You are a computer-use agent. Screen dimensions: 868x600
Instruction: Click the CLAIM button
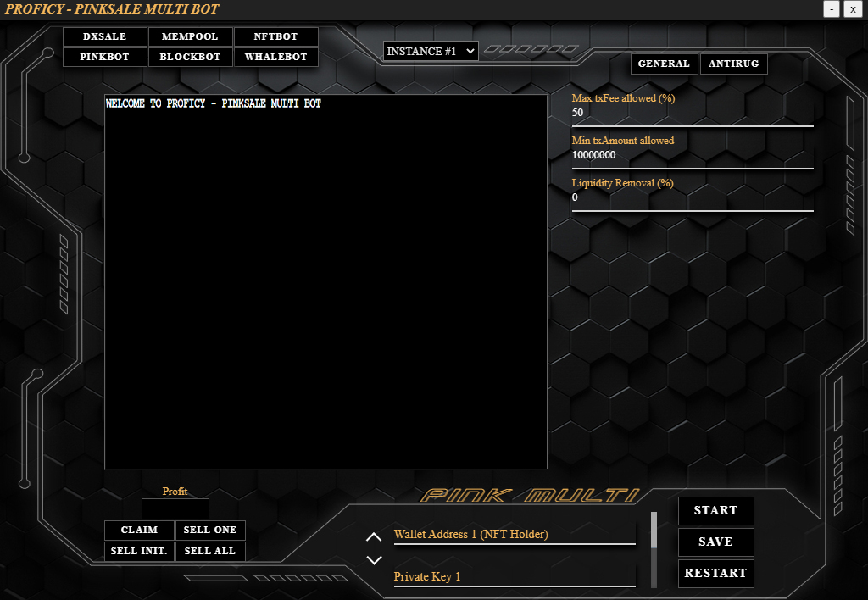pyautogui.click(x=139, y=531)
